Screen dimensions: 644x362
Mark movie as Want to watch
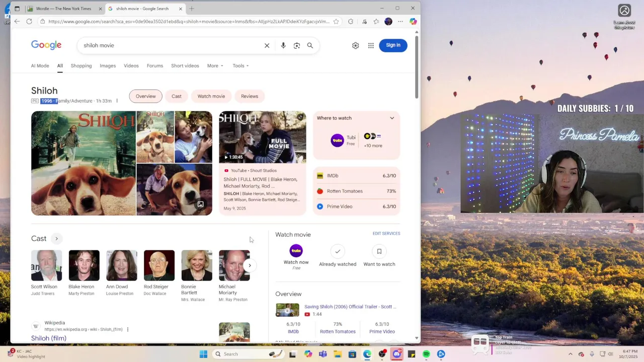click(379, 256)
